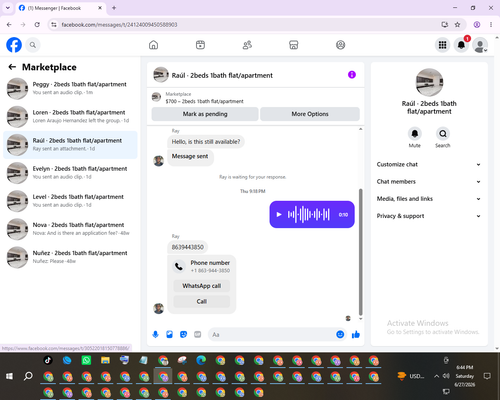Select the Raúl conversation in the list
Screen dimensions: 500x400
pyautogui.click(x=70, y=145)
